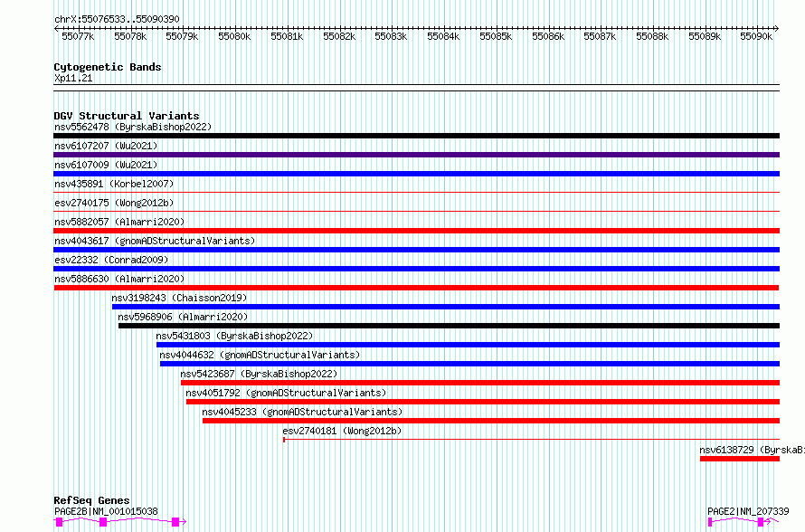Click the PAGE2|NM_207339 gene label
This screenshot has height=532, width=805.
pyautogui.click(x=748, y=511)
